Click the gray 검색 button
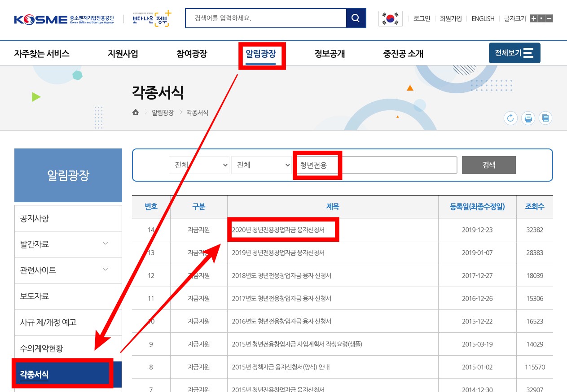This screenshot has width=567, height=392. [x=488, y=165]
